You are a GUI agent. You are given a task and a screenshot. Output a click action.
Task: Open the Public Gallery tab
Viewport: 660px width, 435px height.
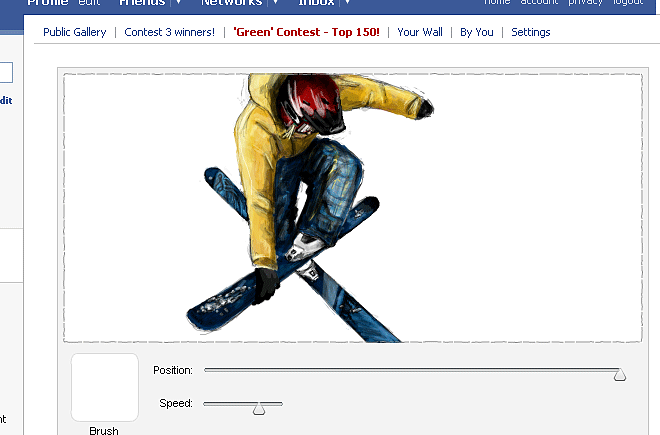point(74,32)
